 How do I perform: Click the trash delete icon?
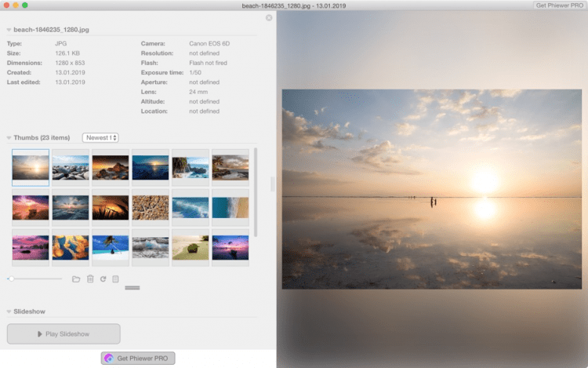point(90,279)
